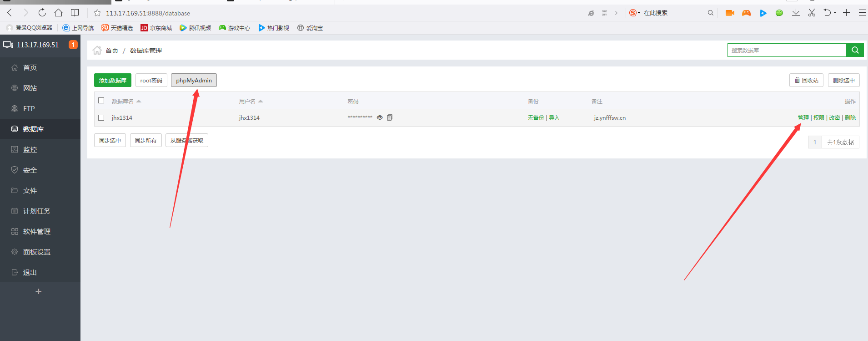The image size is (868, 341).
Task: Click the home icon in breadcrumb
Action: point(97,50)
